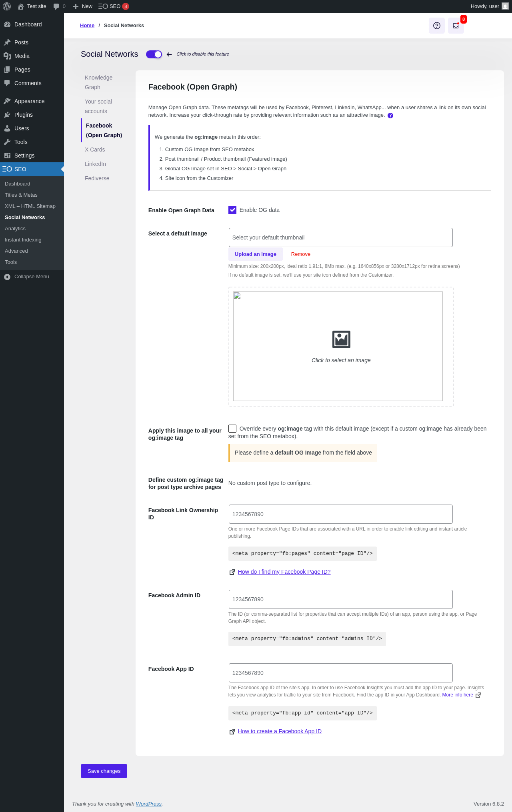This screenshot has height=812, width=512.
Task: Click Home breadcrumb link
Action: 87,26
